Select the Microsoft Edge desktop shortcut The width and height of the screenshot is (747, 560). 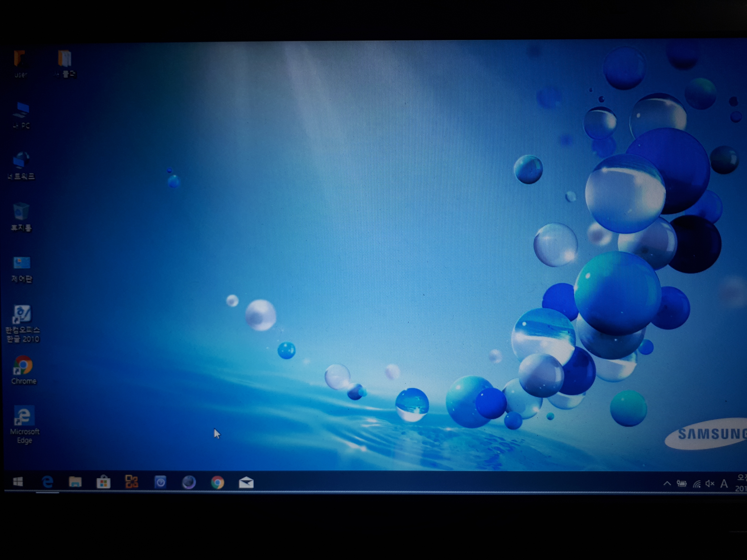point(24,416)
